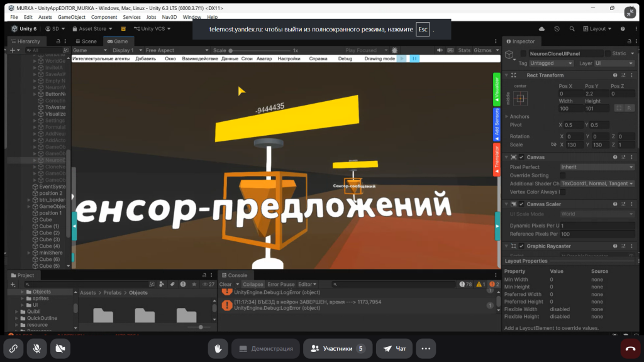Click the end call red button
Viewport: 644px width, 362px height.
point(631,348)
